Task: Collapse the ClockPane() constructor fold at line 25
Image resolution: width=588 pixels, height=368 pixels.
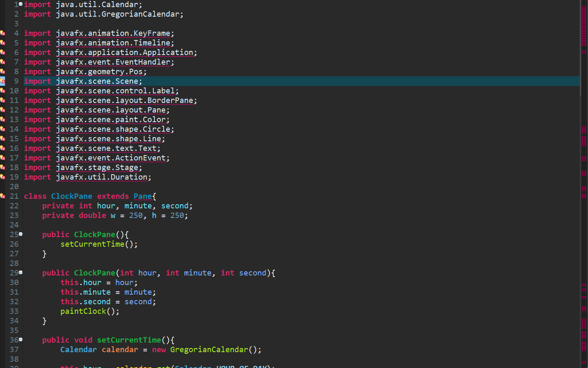Action: pyautogui.click(x=21, y=234)
